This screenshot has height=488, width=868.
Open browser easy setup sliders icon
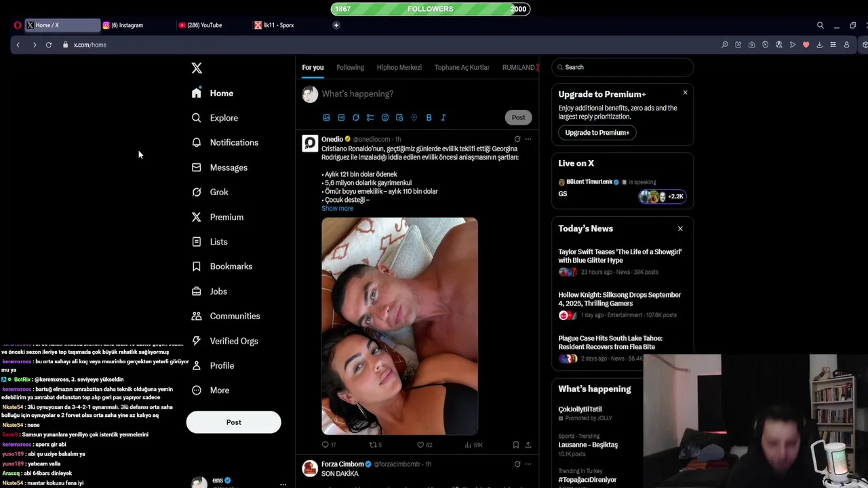[x=833, y=45]
